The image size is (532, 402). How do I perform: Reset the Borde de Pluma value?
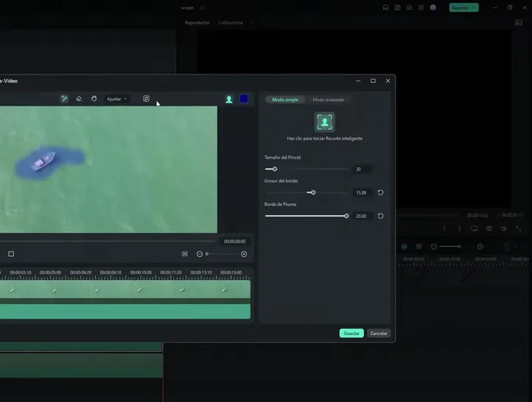coord(381,216)
